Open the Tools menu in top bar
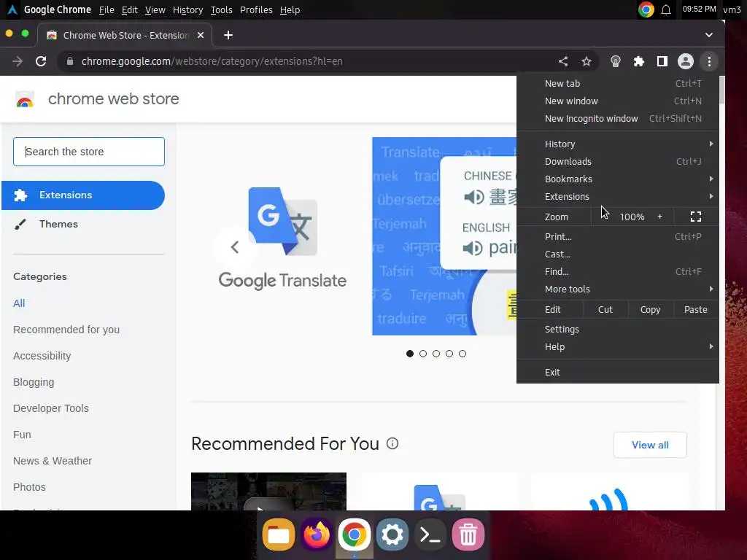The height and width of the screenshot is (560, 747). click(222, 9)
